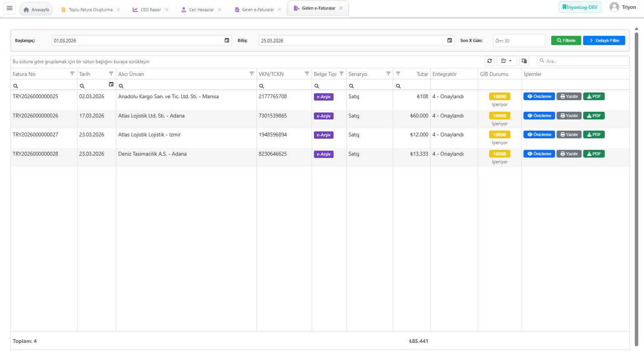Viewport: 644px width, 351px height.
Task: Click the Alıcı Ünvan column filter icon
Action: (x=252, y=74)
